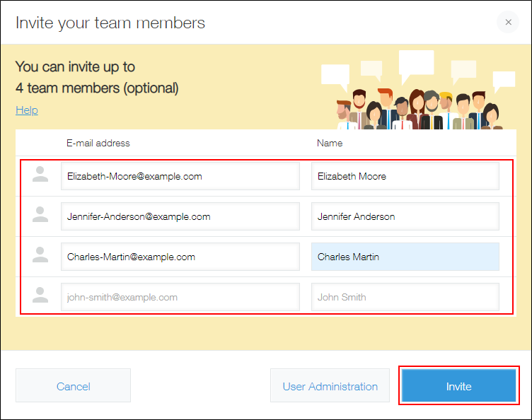Viewport: 532px width, 420px height.
Task: Focus the Jennifer-Anderson@example.com email field
Action: click(180, 216)
